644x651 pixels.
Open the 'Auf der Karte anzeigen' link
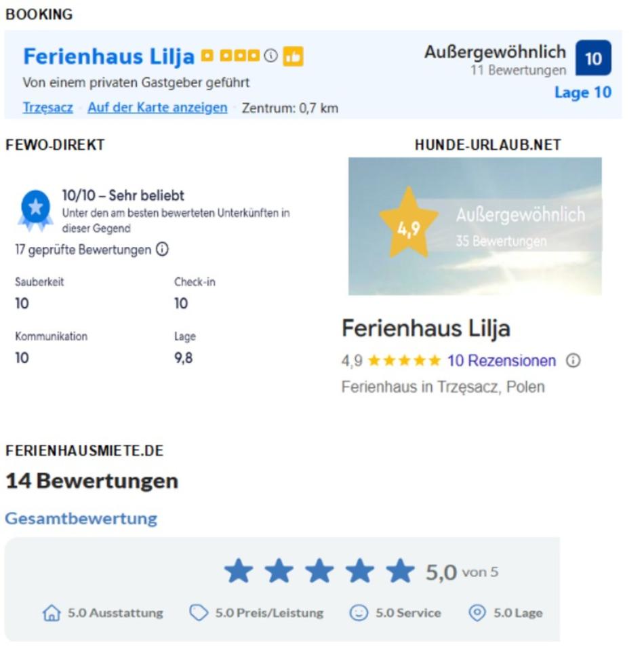157,108
